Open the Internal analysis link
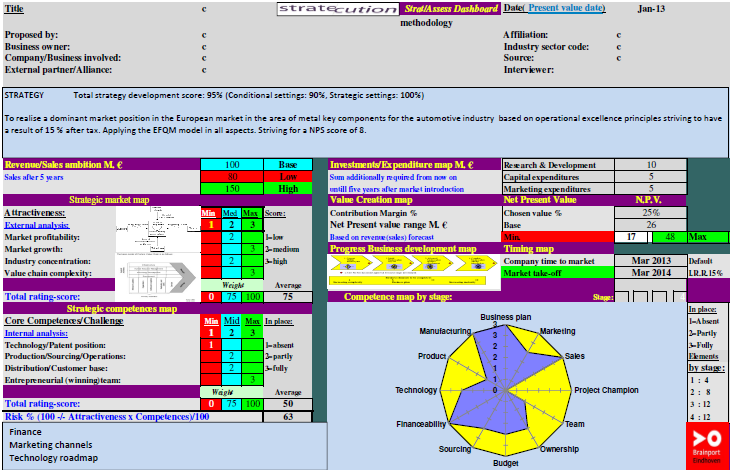Image resolution: width=732 pixels, height=470 pixels. pyautogui.click(x=37, y=331)
